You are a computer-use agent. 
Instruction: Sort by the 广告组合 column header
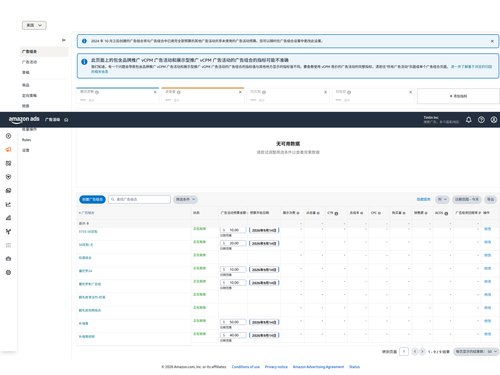88,213
